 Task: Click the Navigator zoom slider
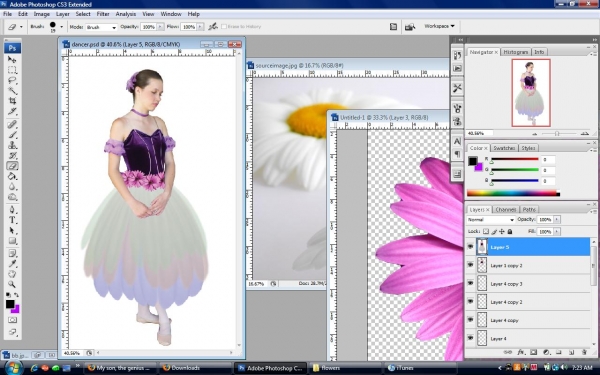point(557,133)
